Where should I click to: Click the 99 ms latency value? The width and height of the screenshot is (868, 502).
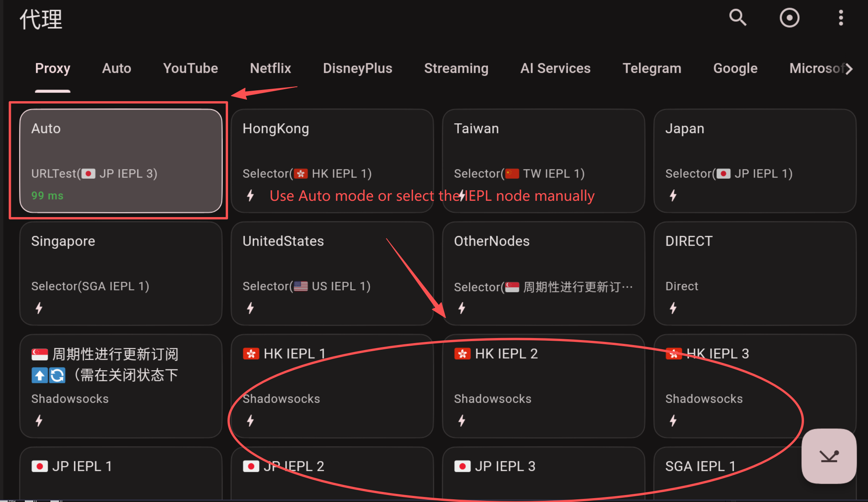click(47, 196)
